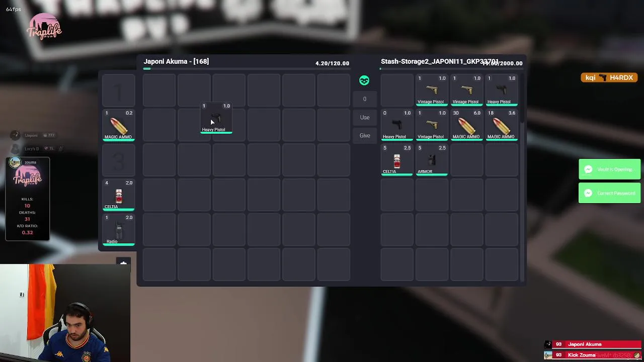Click Japoni Akuma row in bottom scoreboard
The image size is (644, 362).
[593, 344]
